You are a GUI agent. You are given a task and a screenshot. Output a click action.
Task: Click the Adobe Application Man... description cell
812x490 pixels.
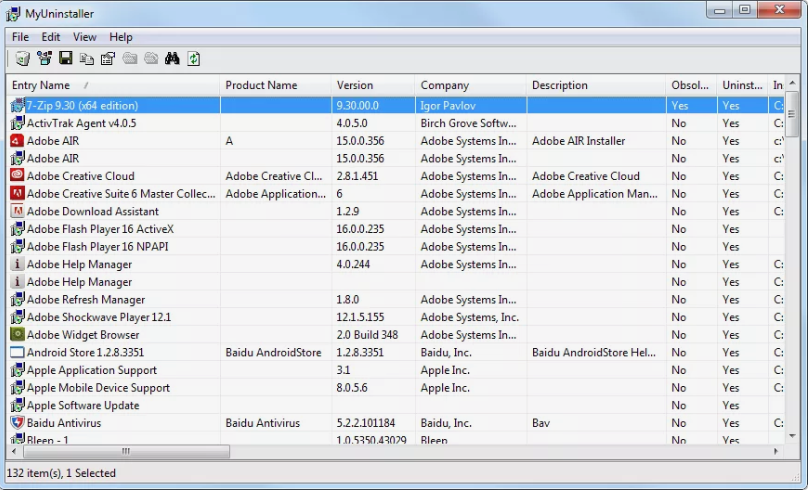coord(594,194)
